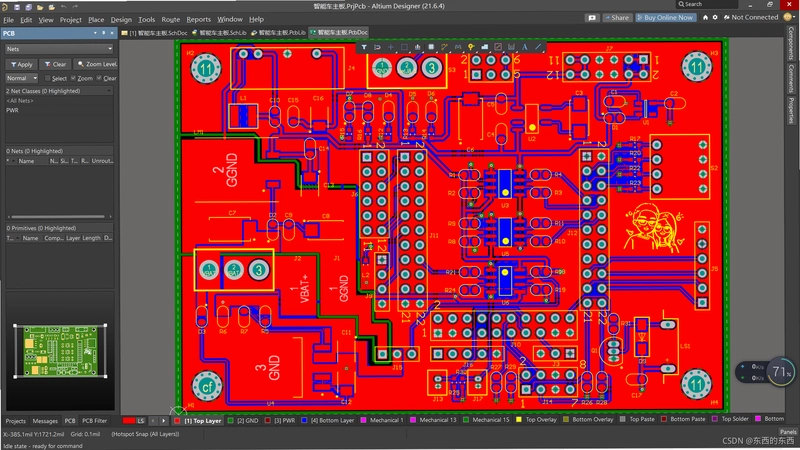The image size is (800, 450).
Task: Click Not Connected status
Action: [751, 17]
